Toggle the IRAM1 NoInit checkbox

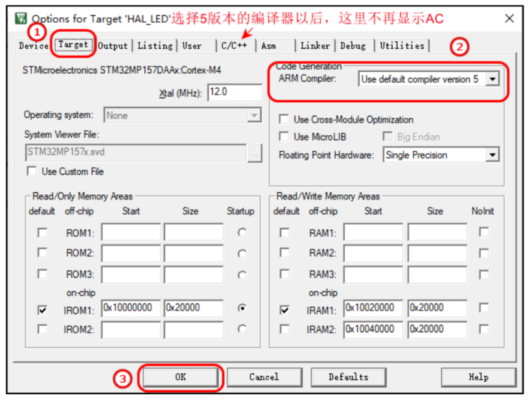pos(484,308)
